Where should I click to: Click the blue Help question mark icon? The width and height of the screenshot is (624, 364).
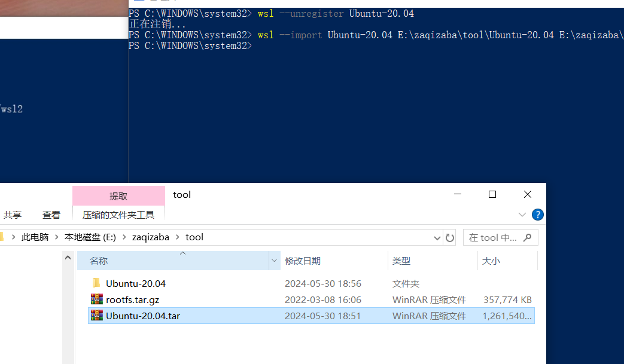click(x=537, y=215)
